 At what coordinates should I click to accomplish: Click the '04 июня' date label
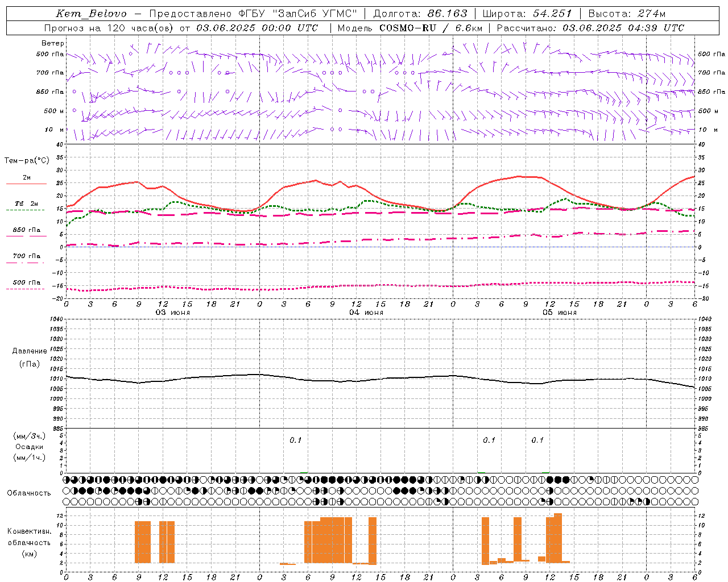click(366, 313)
